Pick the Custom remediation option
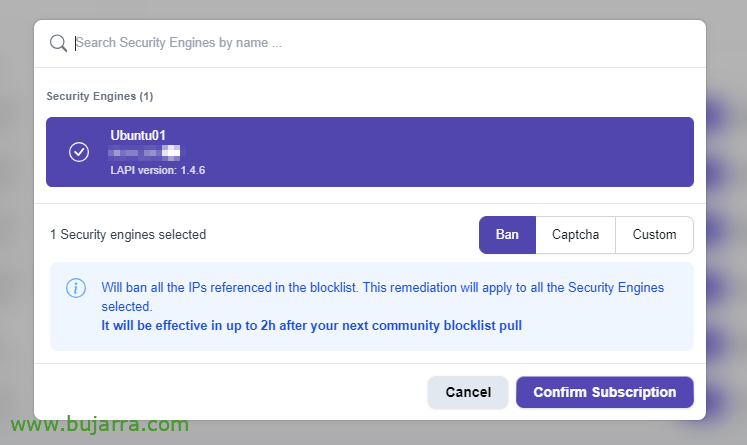The image size is (747, 445). point(654,235)
